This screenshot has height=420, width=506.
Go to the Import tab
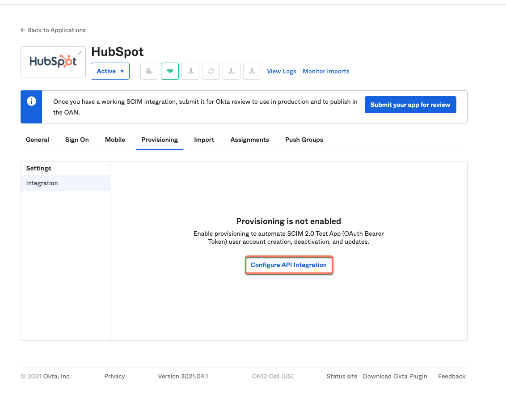point(204,140)
